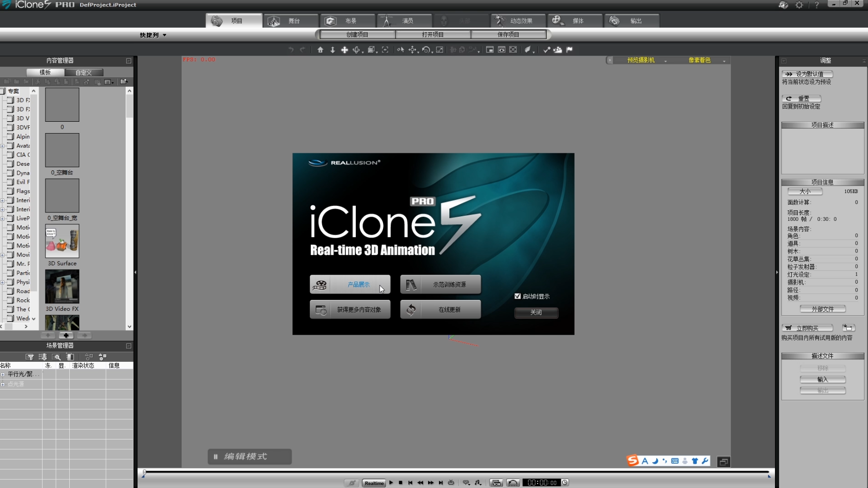Viewport: 868px width, 488px height.
Task: Click the move object tool icon
Action: coord(413,50)
